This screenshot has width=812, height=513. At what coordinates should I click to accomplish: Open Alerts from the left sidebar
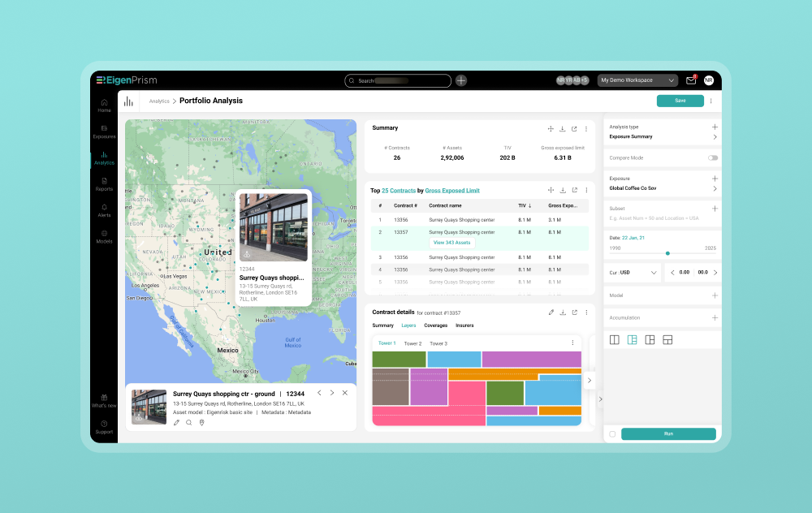[104, 210]
